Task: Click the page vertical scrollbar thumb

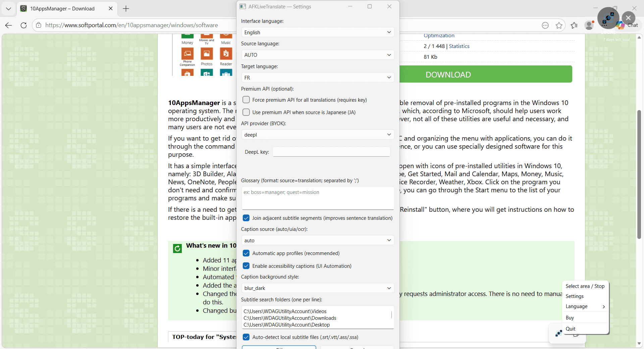Action: click(x=639, y=174)
